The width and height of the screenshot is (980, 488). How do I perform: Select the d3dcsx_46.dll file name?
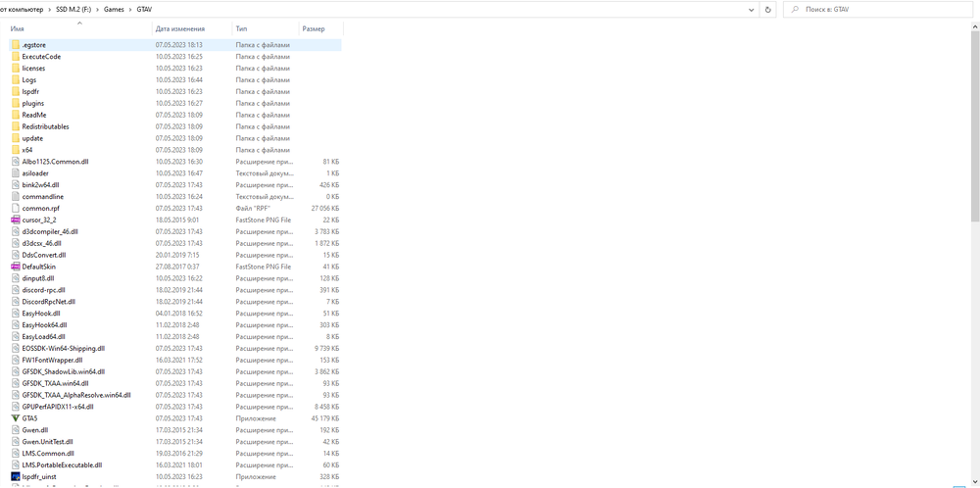point(41,243)
